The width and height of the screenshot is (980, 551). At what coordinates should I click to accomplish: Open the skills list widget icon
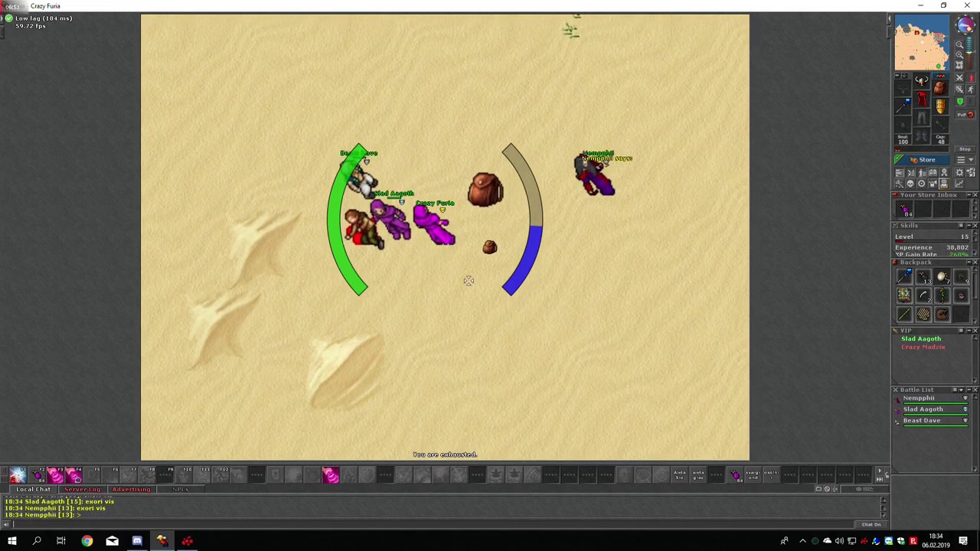tap(900, 173)
